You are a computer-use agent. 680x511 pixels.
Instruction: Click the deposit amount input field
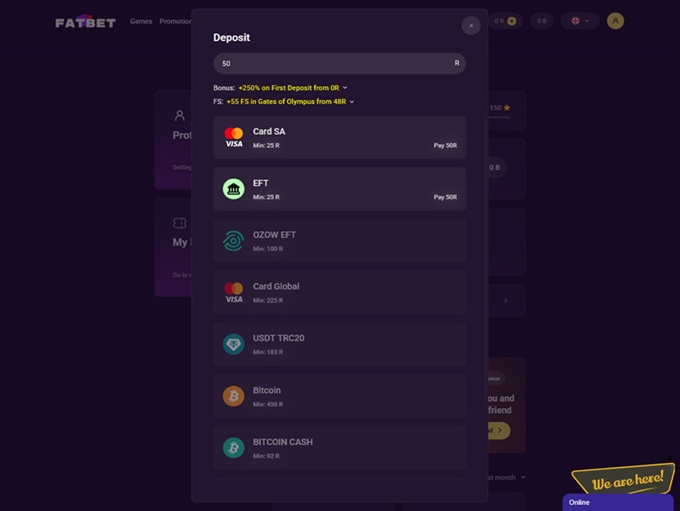coord(340,63)
